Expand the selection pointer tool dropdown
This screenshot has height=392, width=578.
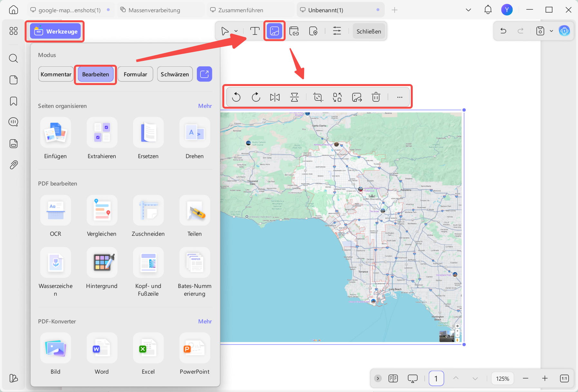coord(236,31)
